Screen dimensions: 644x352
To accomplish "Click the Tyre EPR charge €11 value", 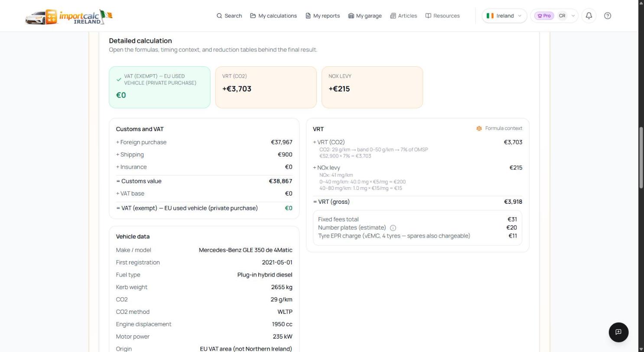I will [513, 236].
